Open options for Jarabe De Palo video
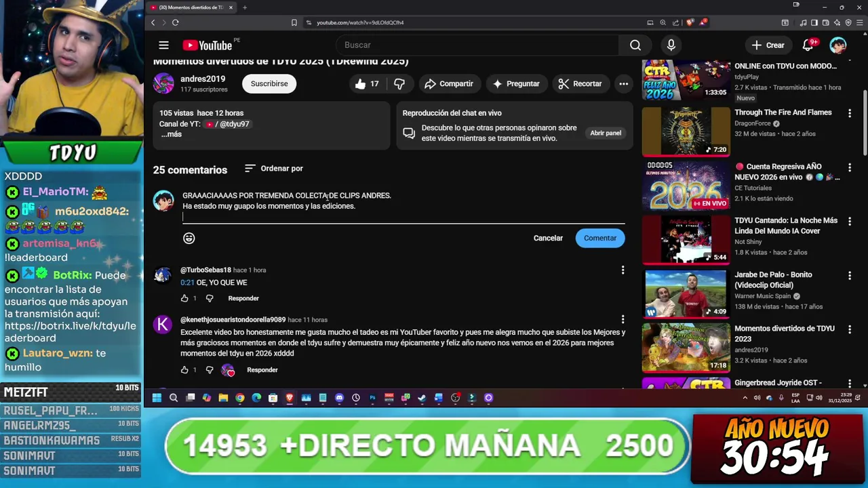The height and width of the screenshot is (488, 868). [850, 275]
